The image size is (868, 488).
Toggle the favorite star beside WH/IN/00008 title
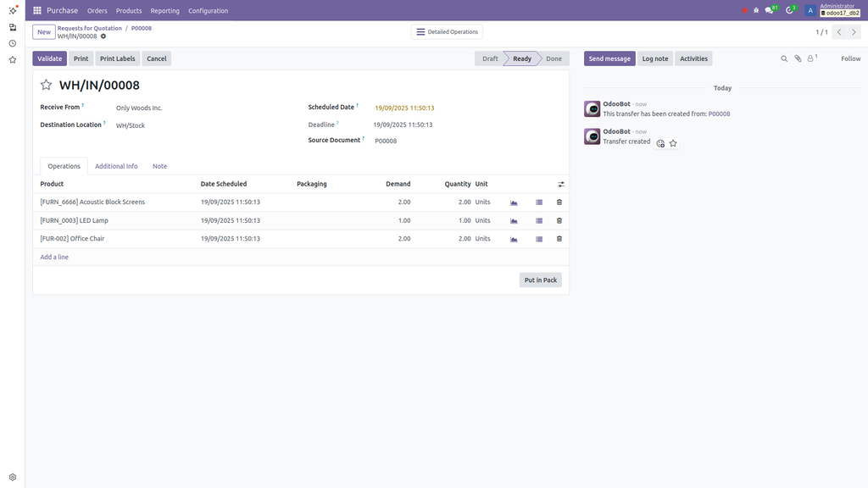[47, 86]
